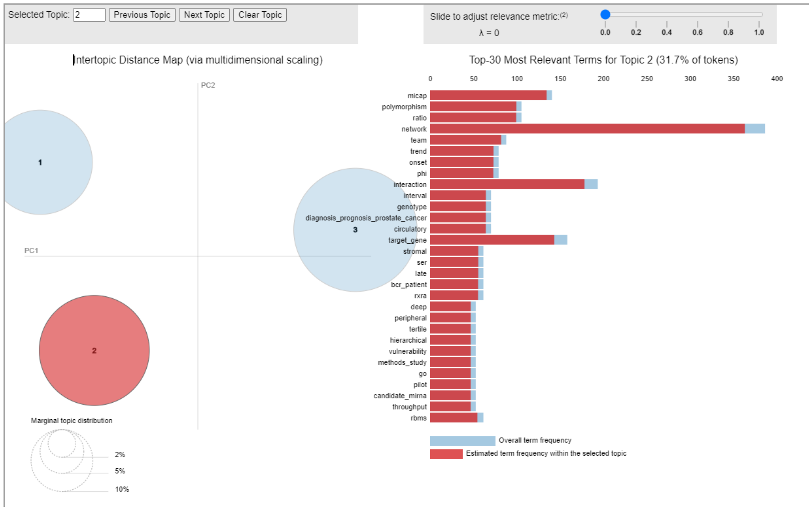
Task: Click slider track at 0.6 mark
Action: click(x=697, y=15)
